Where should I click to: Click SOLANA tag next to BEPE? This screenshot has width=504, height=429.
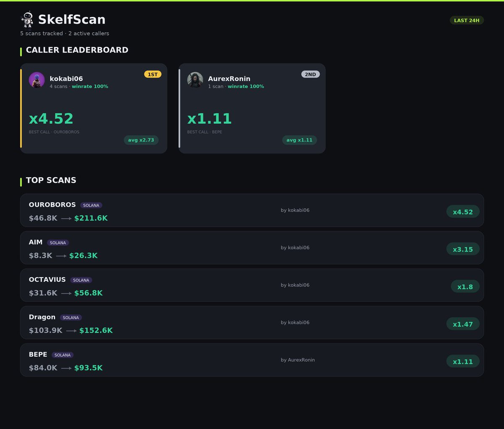tap(63, 355)
